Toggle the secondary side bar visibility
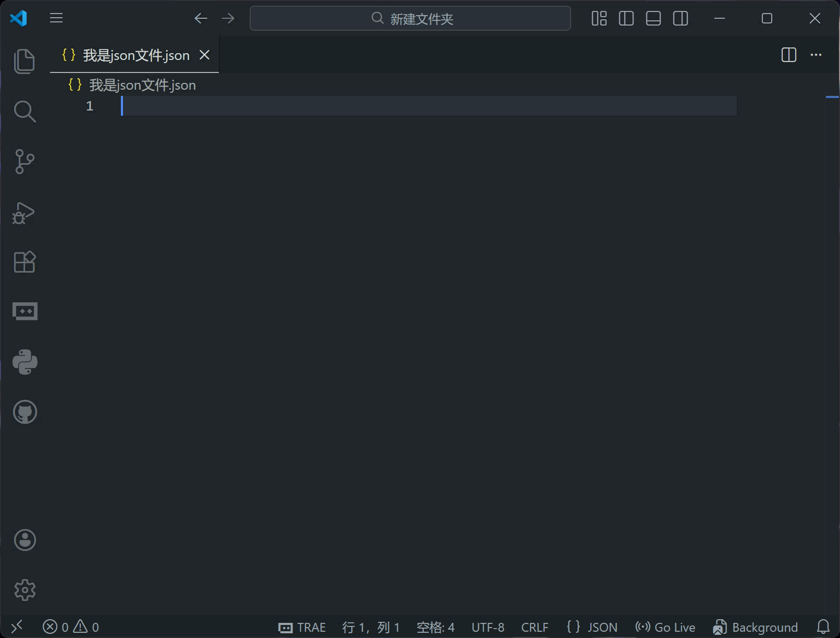Image resolution: width=840 pixels, height=638 pixels. 680,19
